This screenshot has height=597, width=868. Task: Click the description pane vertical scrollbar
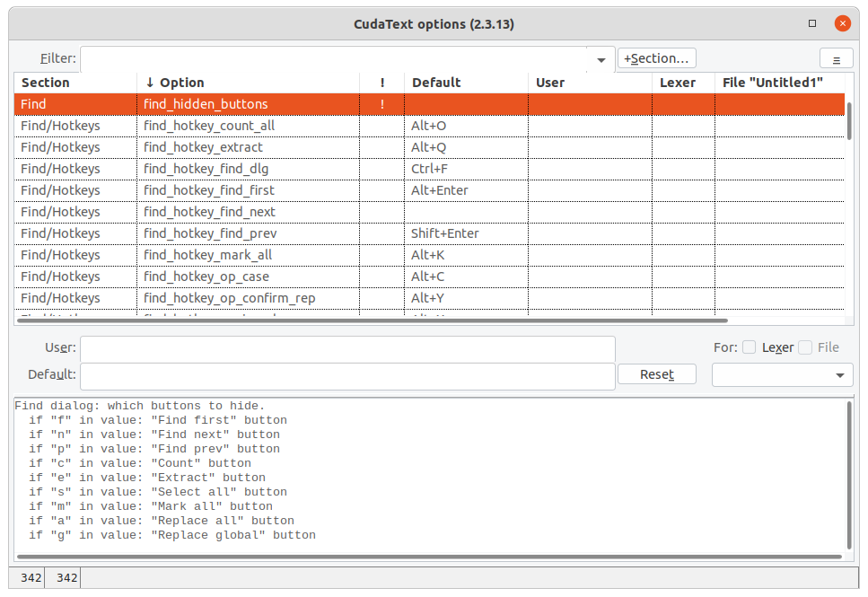pos(849,475)
